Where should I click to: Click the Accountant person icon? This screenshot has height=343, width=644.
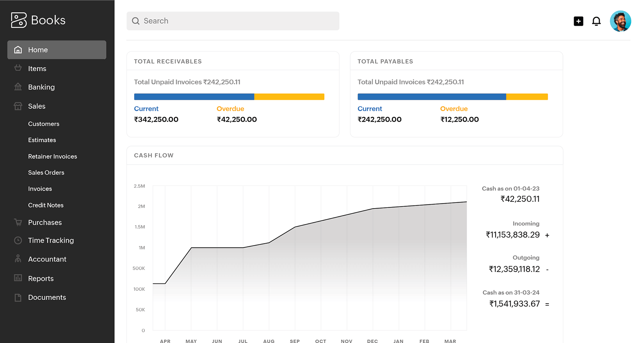pos(18,259)
